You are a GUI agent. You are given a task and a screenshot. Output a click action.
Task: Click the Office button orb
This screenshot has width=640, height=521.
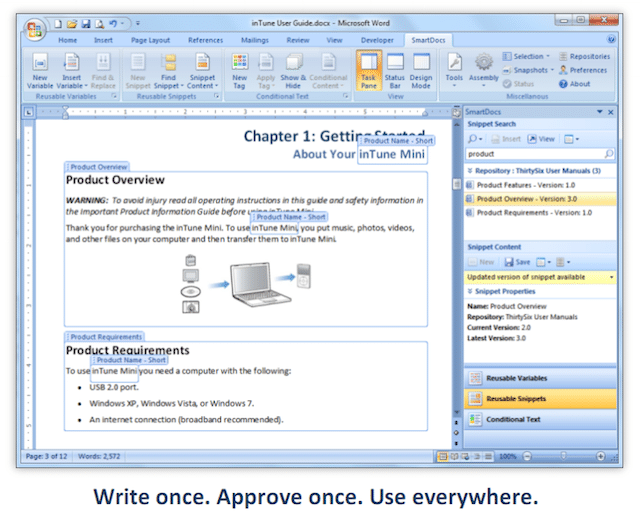pyautogui.click(x=34, y=29)
